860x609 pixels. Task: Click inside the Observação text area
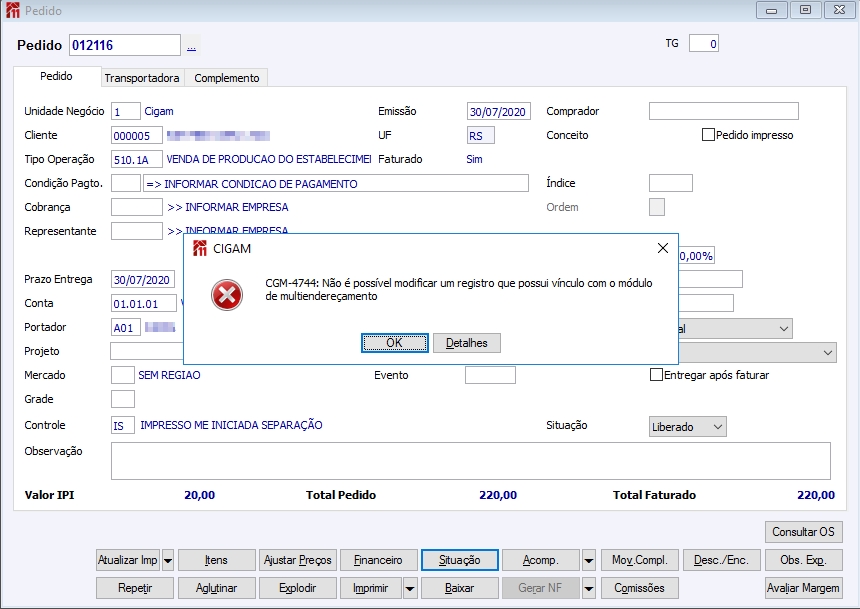click(470, 461)
